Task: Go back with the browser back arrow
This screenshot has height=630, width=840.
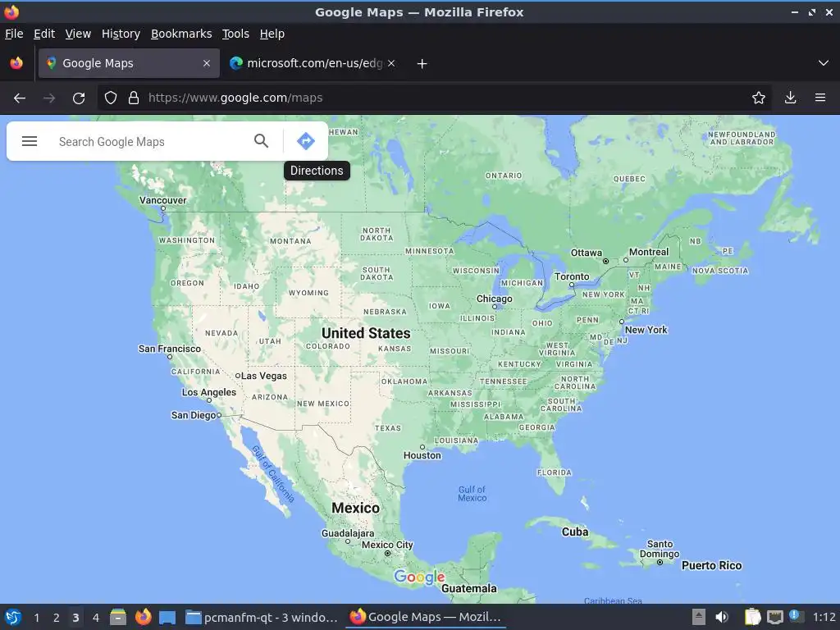Action: (20, 98)
